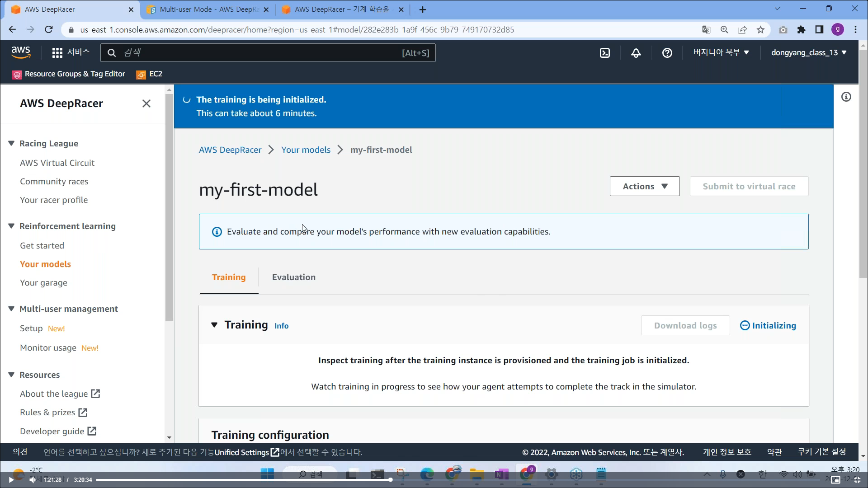
Task: Collapse the Racing League section
Action: pos(11,143)
